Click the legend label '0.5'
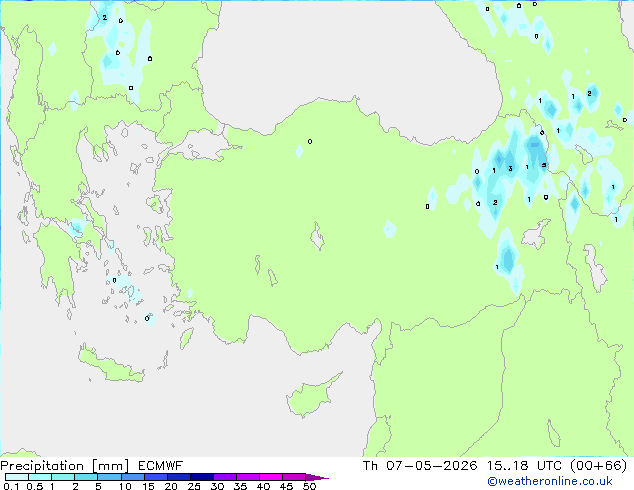 (x=35, y=486)
